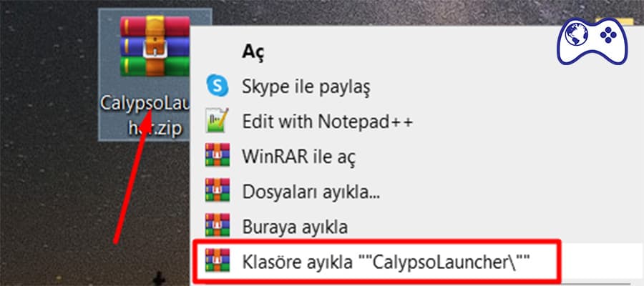Select the CalypsoLauncher.zip archive icon on the desktop

[155, 46]
